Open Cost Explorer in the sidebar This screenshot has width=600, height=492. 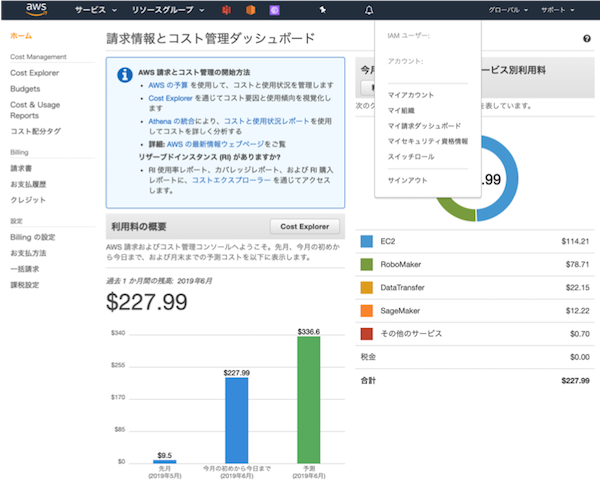[x=34, y=73]
